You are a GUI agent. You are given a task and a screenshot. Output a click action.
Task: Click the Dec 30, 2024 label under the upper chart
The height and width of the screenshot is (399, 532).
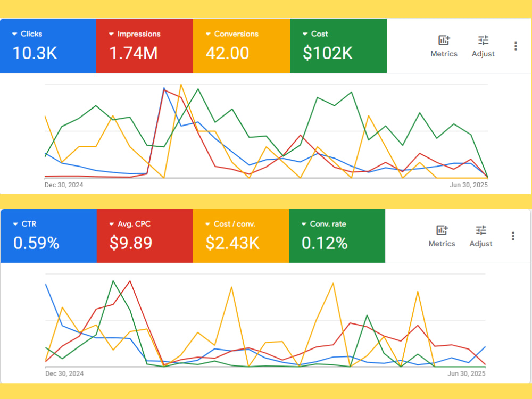point(64,185)
